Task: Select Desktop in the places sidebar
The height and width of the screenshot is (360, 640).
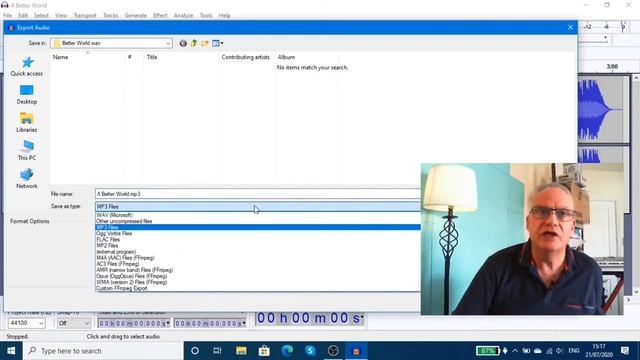Action: point(27,95)
